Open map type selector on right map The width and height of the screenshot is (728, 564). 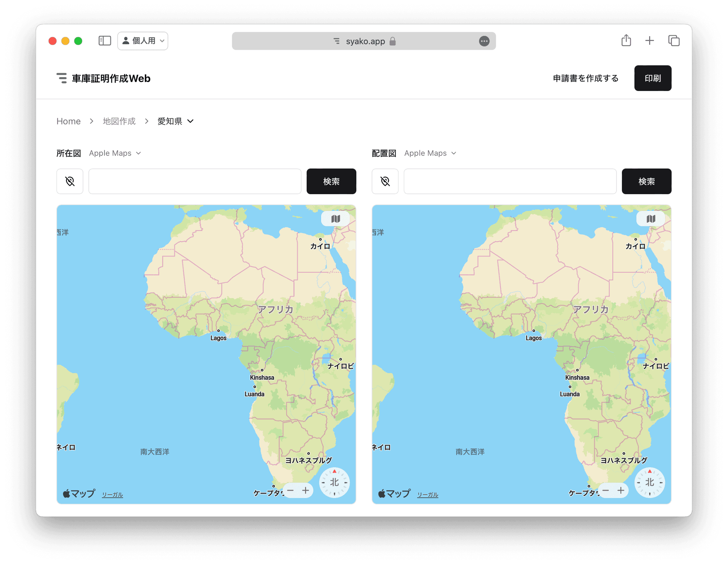[651, 219]
